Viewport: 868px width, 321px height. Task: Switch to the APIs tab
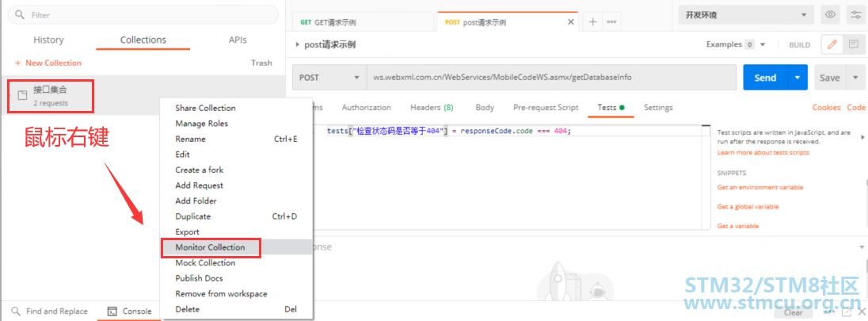coord(238,40)
